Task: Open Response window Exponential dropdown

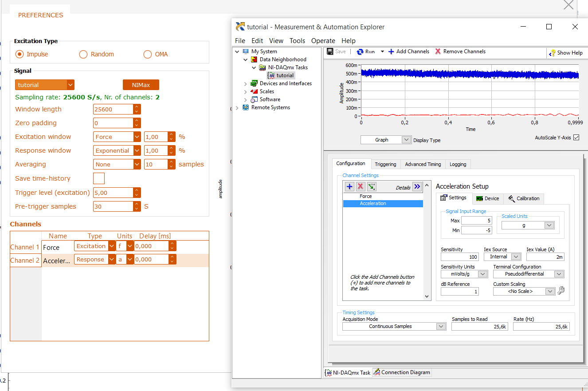Action: pos(137,151)
